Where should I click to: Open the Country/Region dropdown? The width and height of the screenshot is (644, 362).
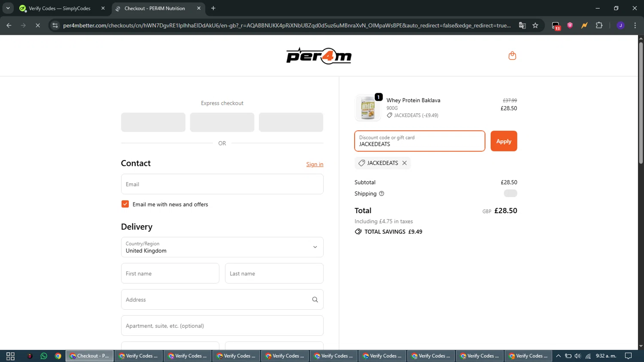tap(222, 247)
